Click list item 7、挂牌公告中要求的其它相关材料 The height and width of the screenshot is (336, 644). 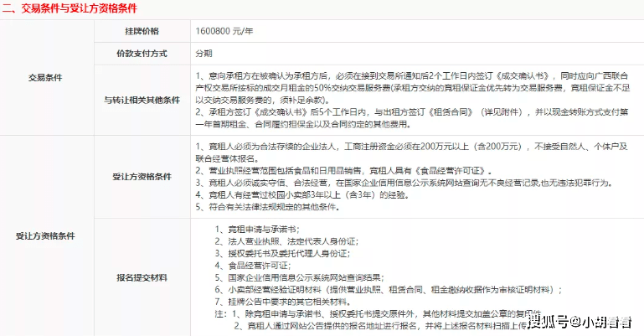click(x=282, y=302)
